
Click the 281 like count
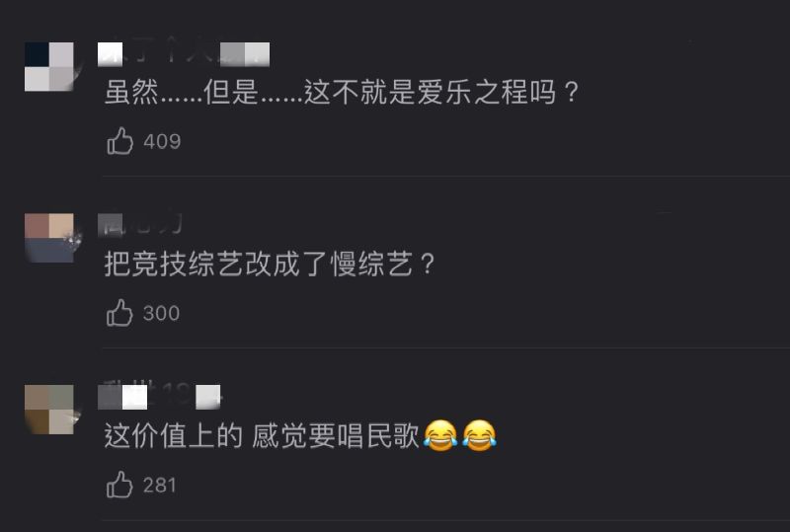tap(160, 486)
